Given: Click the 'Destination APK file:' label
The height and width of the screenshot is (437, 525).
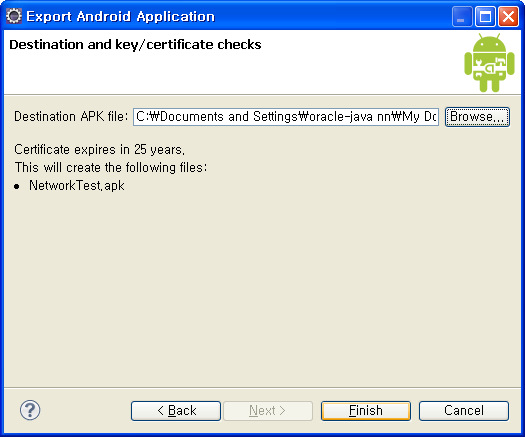Looking at the screenshot, I should click(71, 117).
